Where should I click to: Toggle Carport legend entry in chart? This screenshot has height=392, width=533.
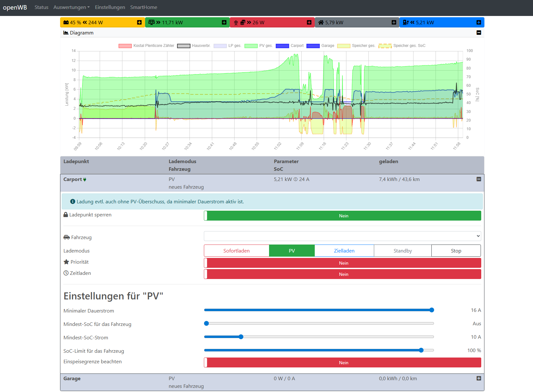[290, 46]
